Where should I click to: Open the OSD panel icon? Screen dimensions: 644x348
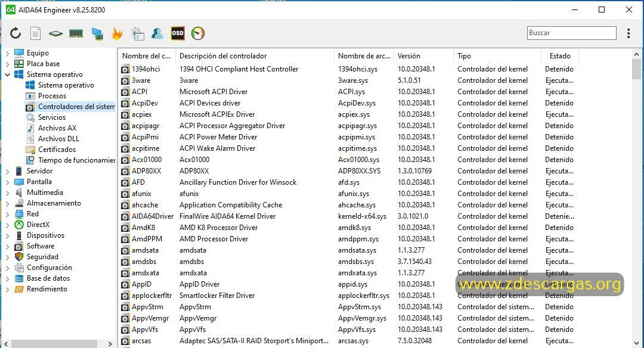[x=178, y=33]
